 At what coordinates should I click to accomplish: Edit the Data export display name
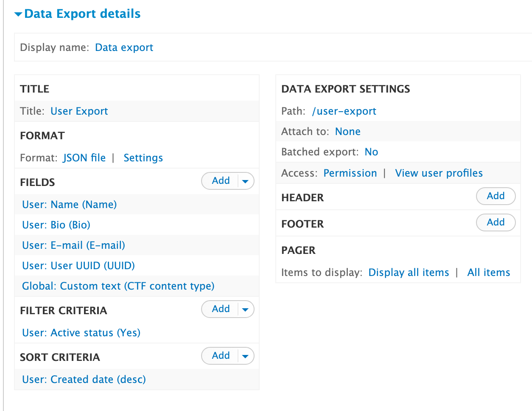[x=124, y=48]
